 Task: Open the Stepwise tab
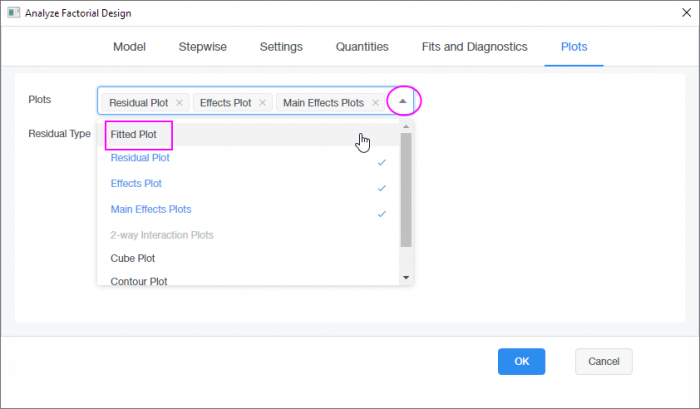tap(201, 46)
